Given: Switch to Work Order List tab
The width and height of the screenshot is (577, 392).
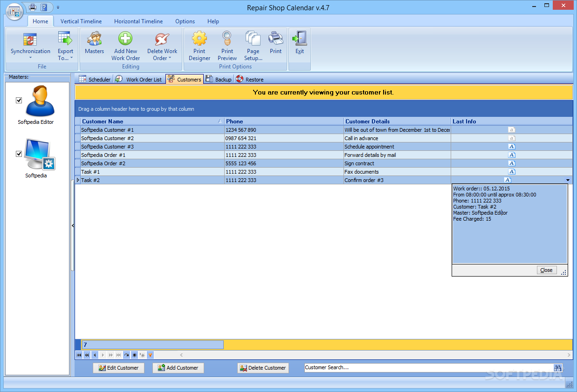Looking at the screenshot, I should point(139,80).
